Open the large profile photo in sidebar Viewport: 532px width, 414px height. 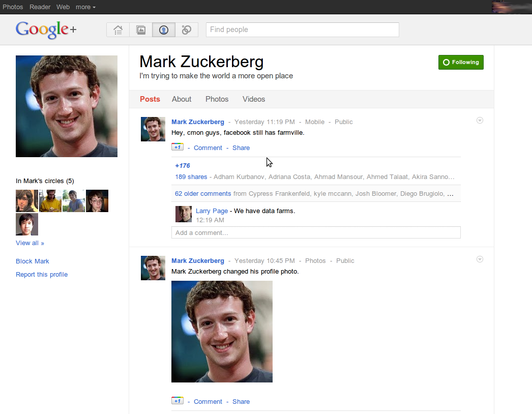67,106
